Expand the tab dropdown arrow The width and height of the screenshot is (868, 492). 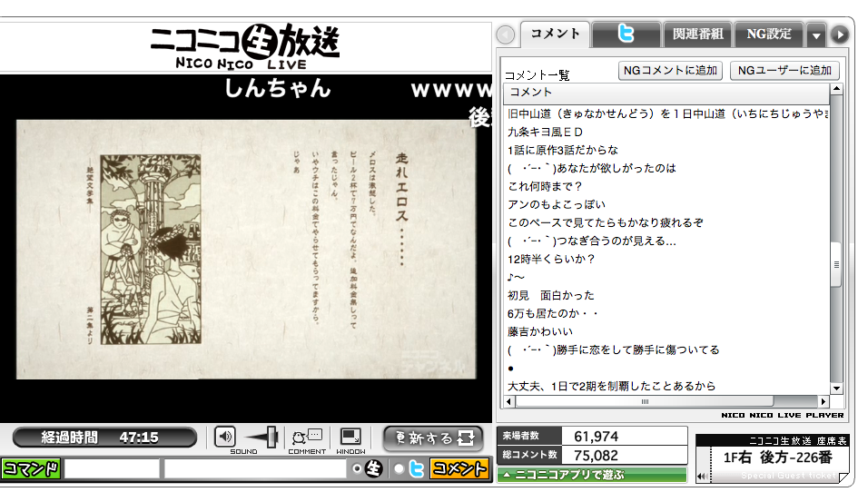pos(816,35)
